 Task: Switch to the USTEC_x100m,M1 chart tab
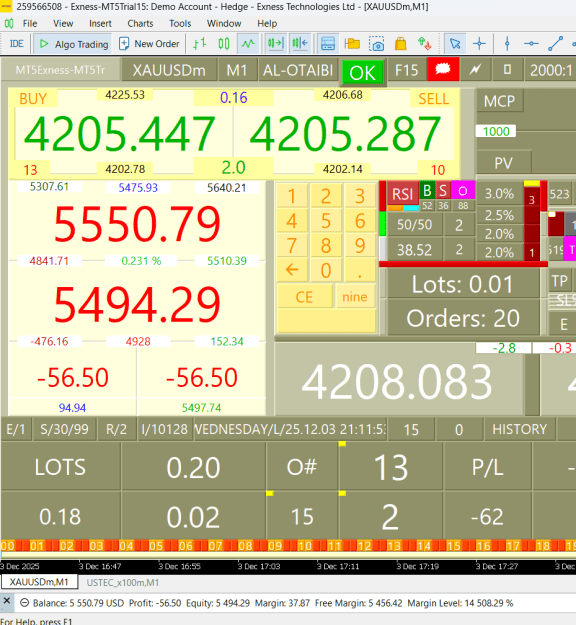123,583
